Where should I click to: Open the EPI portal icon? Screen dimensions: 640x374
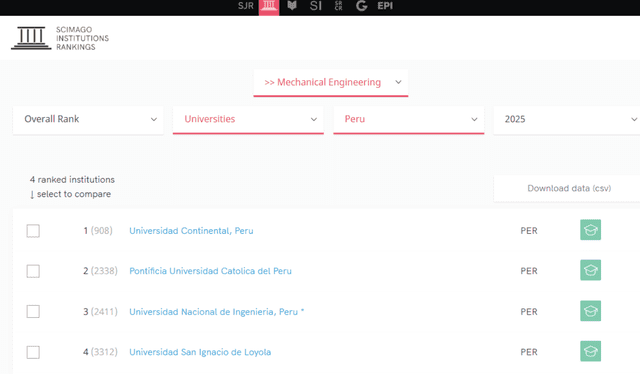coord(385,6)
